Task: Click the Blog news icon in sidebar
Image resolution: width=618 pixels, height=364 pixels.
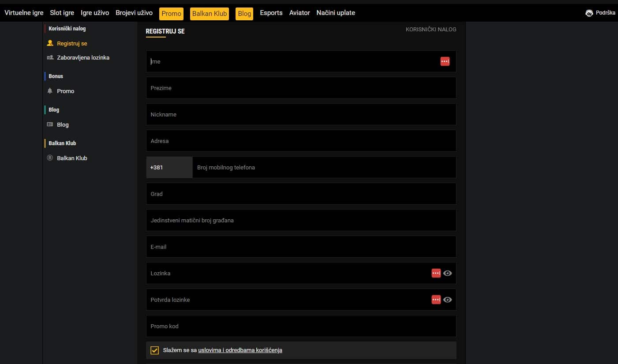Action: coord(50,124)
